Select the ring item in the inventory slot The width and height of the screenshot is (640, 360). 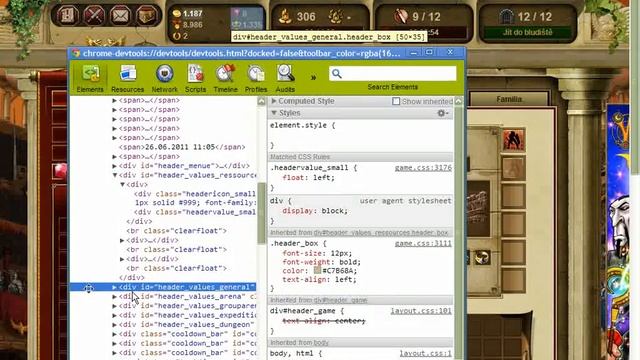[x=482, y=258]
